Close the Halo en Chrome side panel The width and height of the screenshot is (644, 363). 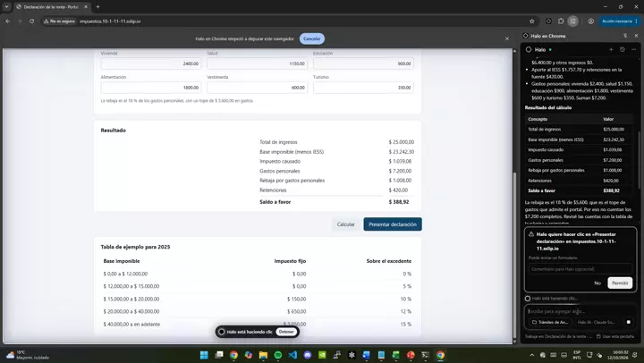point(636,36)
